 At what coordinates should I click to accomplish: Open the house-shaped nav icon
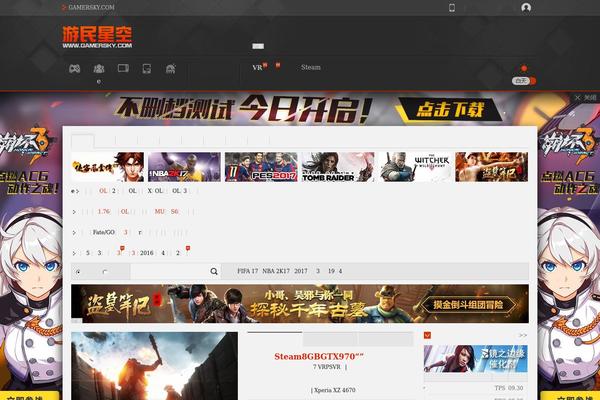click(171, 69)
